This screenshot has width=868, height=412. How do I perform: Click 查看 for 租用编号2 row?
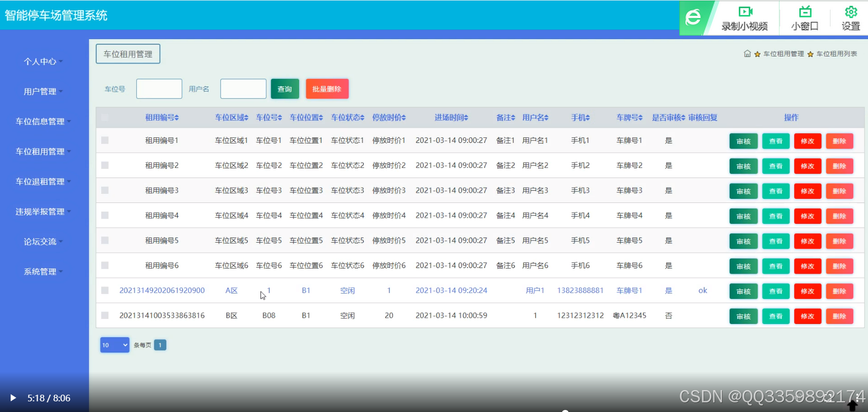776,166
